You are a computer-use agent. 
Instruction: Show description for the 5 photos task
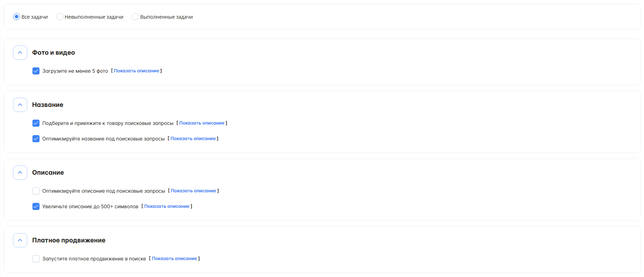click(x=136, y=71)
